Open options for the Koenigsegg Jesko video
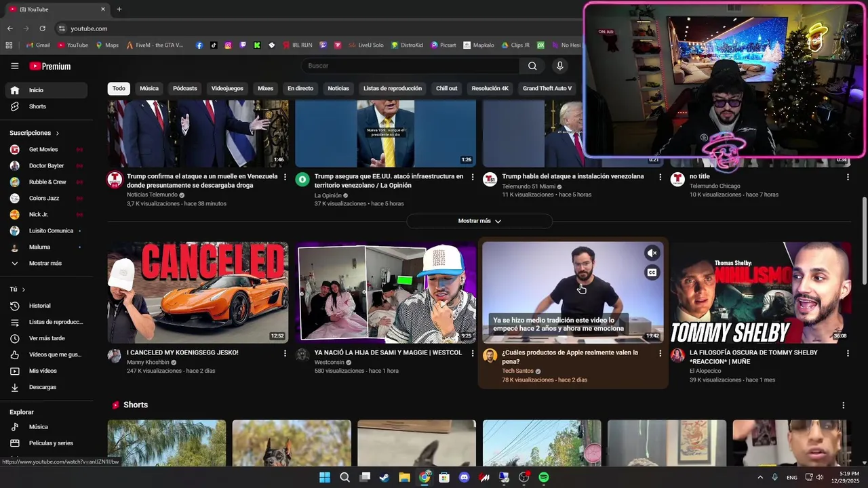The height and width of the screenshot is (488, 868). pos(285,353)
